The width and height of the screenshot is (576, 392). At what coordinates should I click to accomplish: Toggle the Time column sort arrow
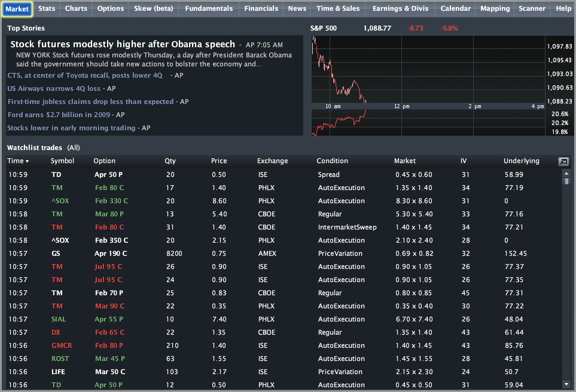click(27, 161)
